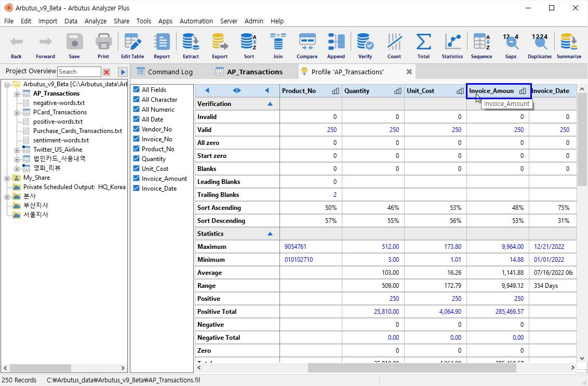Click the Report toolbar icon
The image size is (588, 386).
[x=162, y=42]
